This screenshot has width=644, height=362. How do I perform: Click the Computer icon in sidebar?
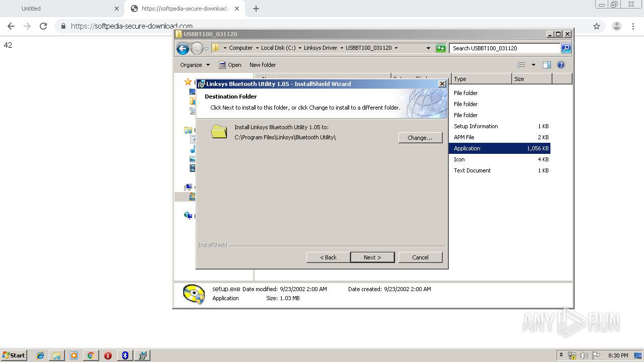189,188
